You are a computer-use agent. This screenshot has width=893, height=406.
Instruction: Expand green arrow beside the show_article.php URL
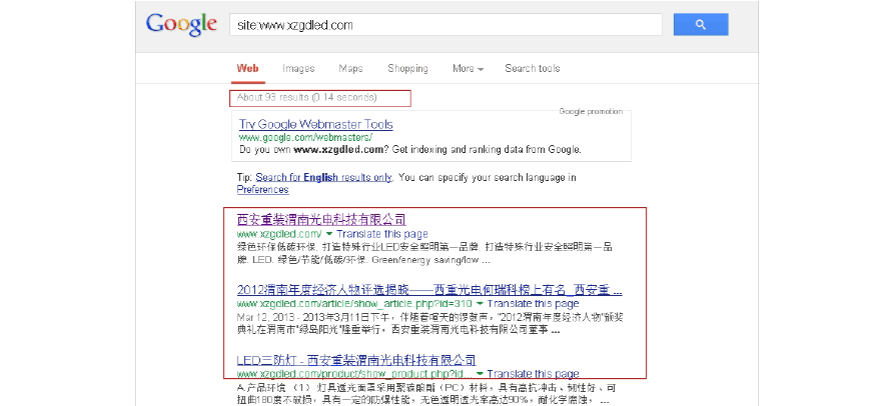click(480, 303)
